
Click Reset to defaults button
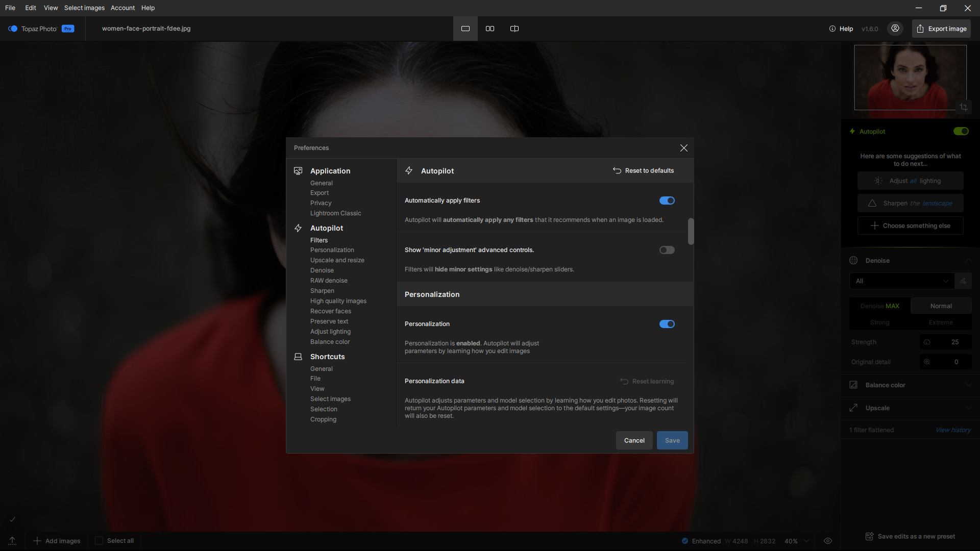coord(643,170)
